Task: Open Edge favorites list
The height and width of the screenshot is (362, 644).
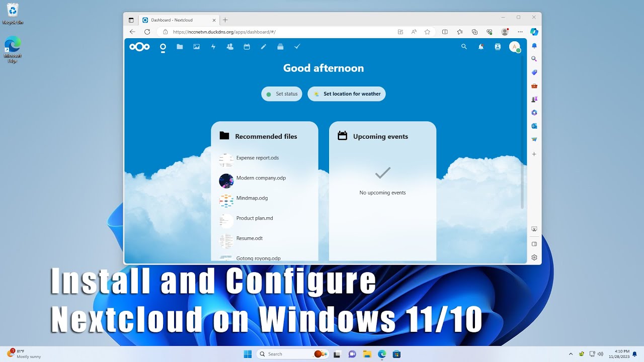Action: pyautogui.click(x=460, y=32)
